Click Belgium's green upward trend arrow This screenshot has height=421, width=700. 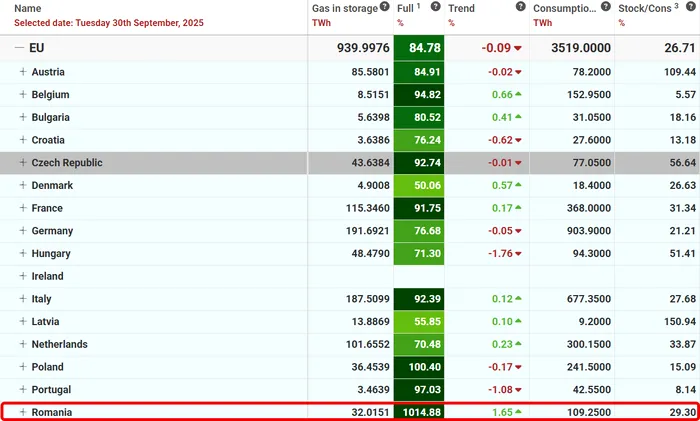(518, 95)
